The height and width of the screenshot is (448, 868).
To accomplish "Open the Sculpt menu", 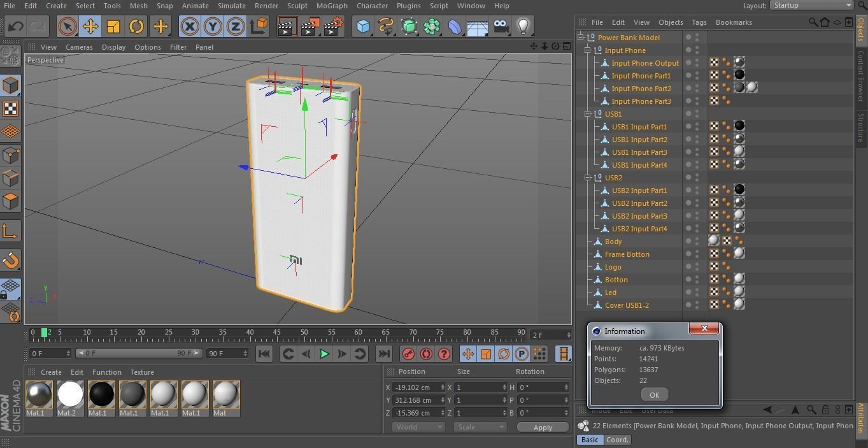I will coord(297,6).
